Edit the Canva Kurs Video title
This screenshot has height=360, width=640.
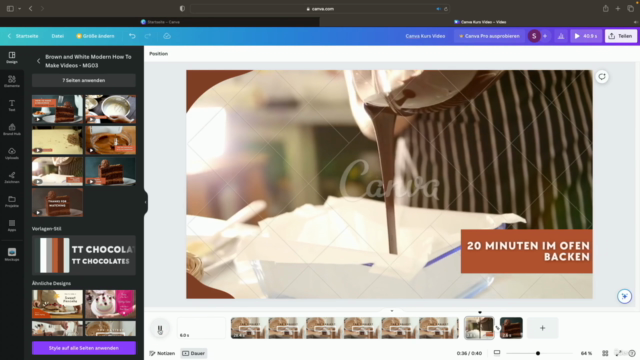[x=425, y=36]
